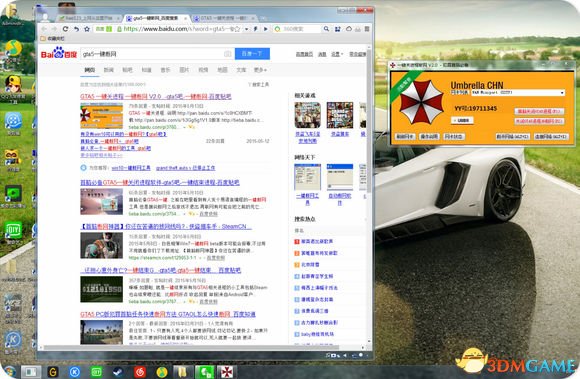
Task: Click the small white button under YY number
Action: (x=462, y=120)
